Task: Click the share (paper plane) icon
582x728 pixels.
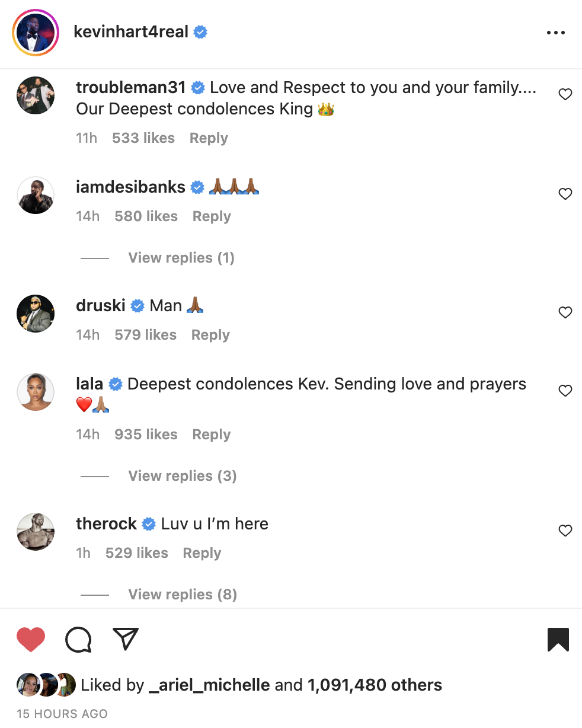Action: (x=125, y=638)
